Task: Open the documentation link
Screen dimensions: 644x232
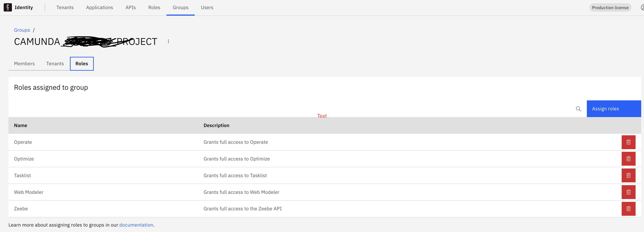Action: click(136, 225)
